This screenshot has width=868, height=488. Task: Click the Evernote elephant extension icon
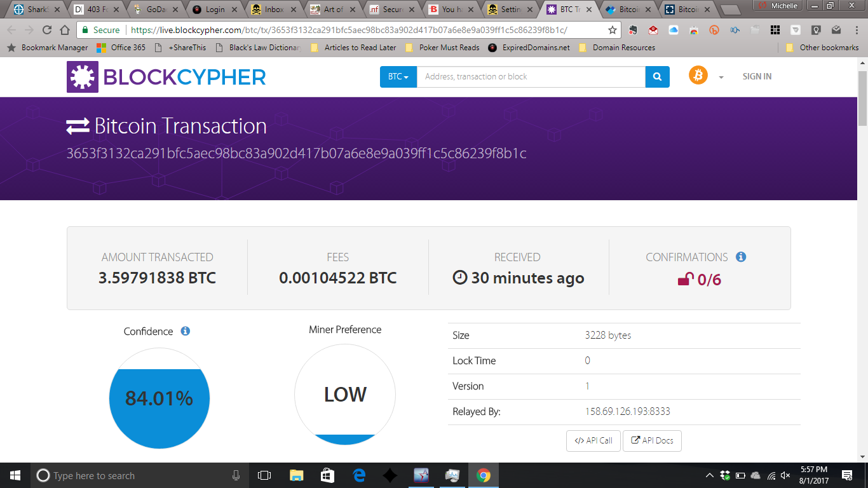coord(633,30)
